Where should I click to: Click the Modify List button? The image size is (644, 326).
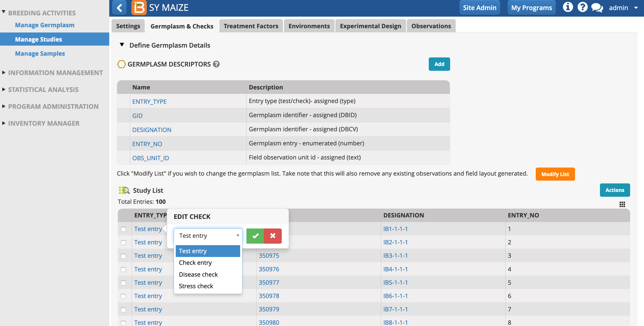click(555, 174)
